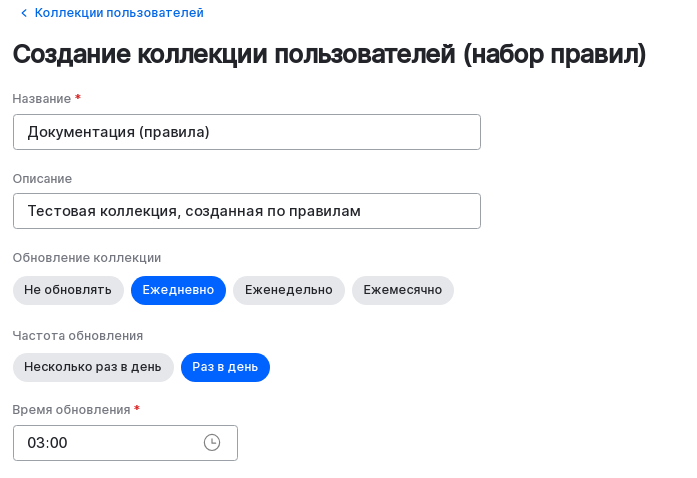This screenshot has height=478, width=697.
Task: Focus the Название text field
Action: 246,132
